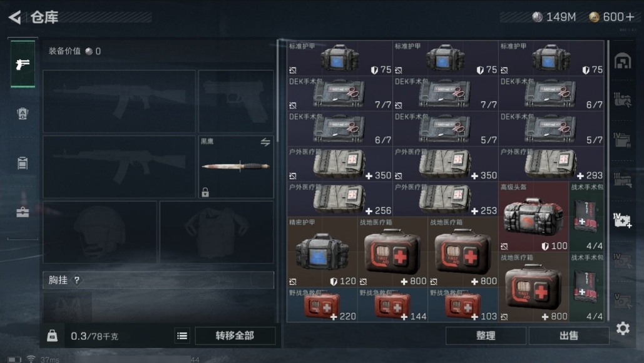Open the magazine/ammo sidebar icon
Image resolution: width=644 pixels, height=363 pixels.
[23, 163]
